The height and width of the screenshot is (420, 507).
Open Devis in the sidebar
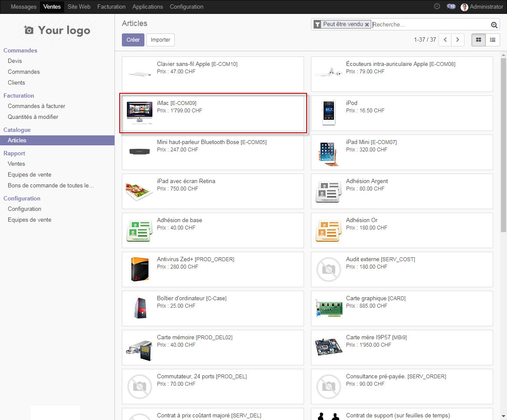(15, 61)
